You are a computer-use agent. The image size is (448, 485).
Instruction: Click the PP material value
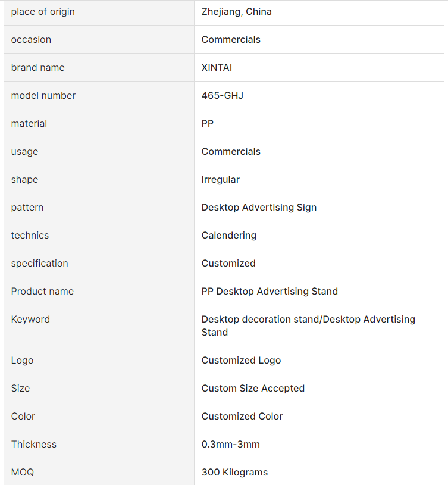(208, 124)
